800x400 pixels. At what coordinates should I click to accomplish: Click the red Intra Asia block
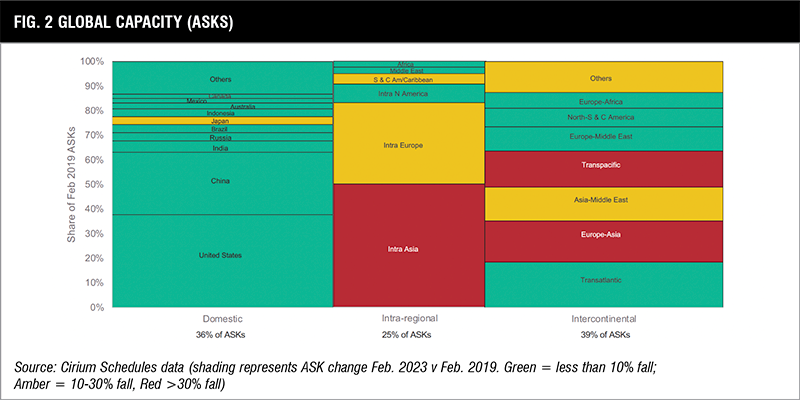coord(409,245)
